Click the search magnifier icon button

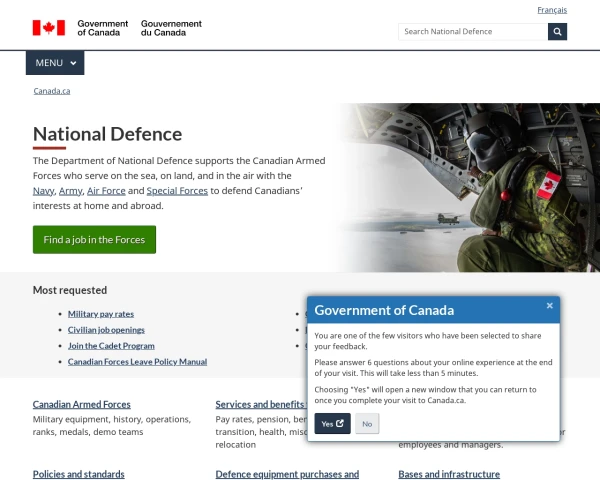[x=557, y=32]
